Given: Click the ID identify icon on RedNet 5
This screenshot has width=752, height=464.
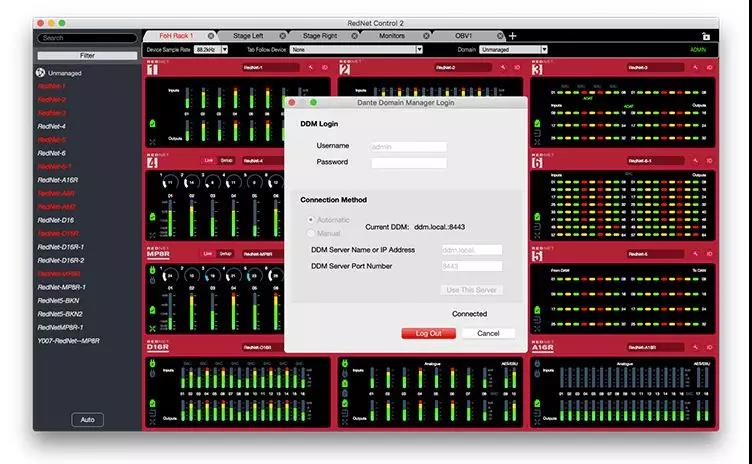Looking at the screenshot, I should pos(709,254).
